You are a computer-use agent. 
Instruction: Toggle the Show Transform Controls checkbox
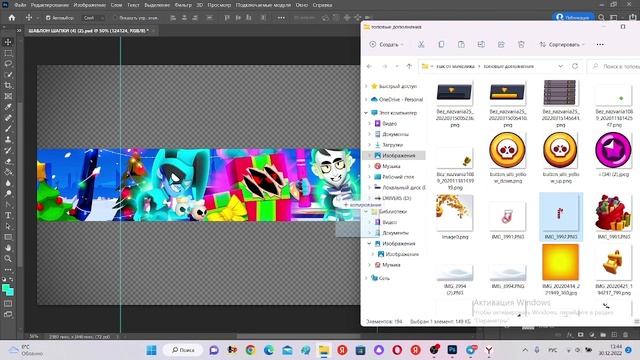point(115,18)
